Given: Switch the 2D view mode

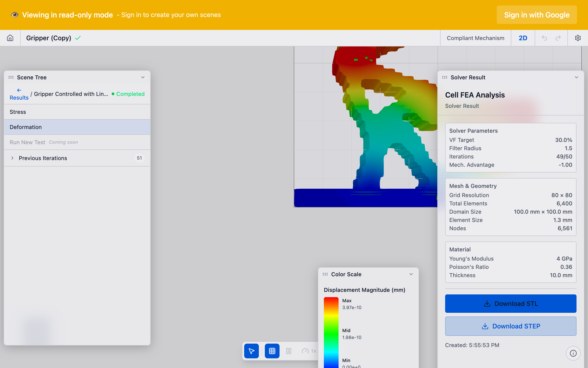Looking at the screenshot, I should tap(523, 38).
